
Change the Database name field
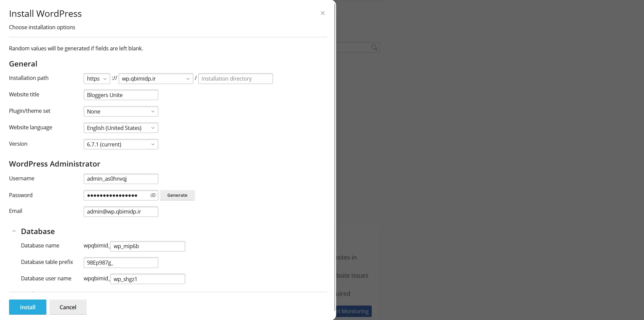pos(148,246)
